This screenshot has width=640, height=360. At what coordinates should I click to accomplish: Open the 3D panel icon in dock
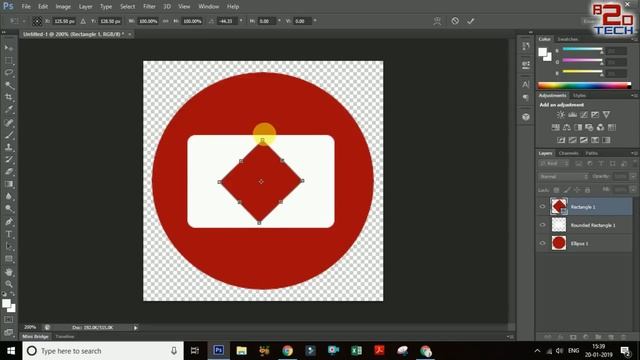(x=526, y=117)
